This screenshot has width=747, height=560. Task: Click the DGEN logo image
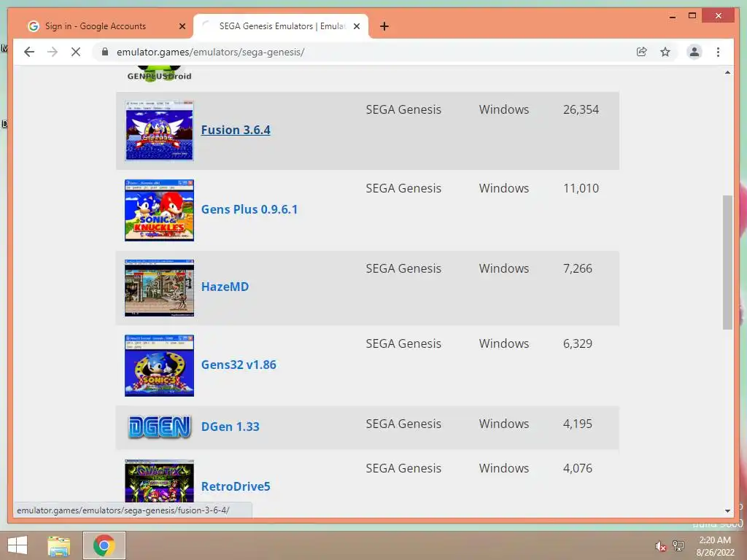(x=160, y=427)
